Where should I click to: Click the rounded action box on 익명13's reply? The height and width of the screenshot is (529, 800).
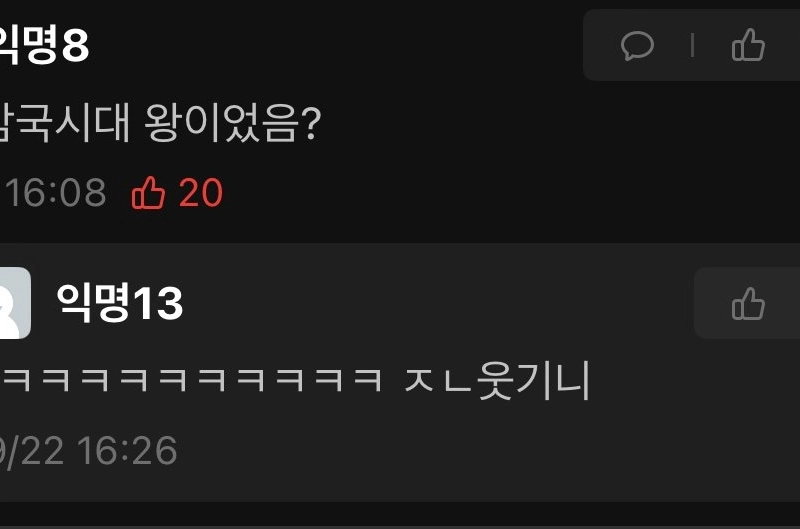tap(747, 303)
